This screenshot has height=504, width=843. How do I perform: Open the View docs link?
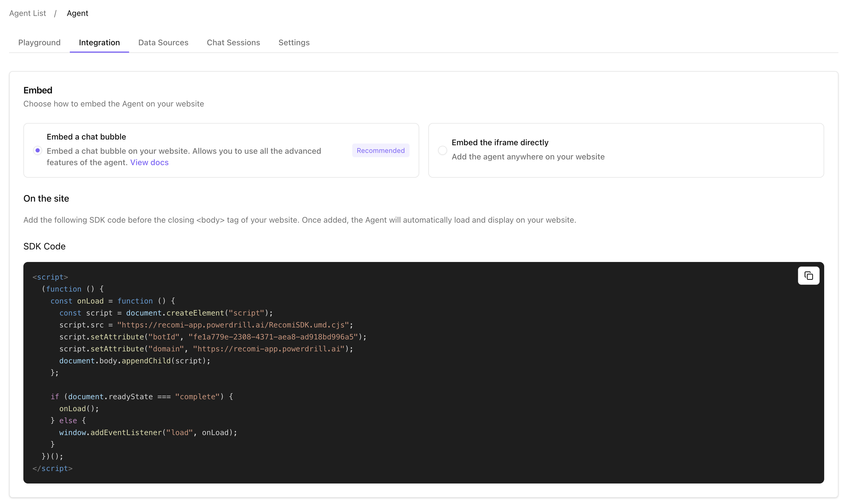149,162
